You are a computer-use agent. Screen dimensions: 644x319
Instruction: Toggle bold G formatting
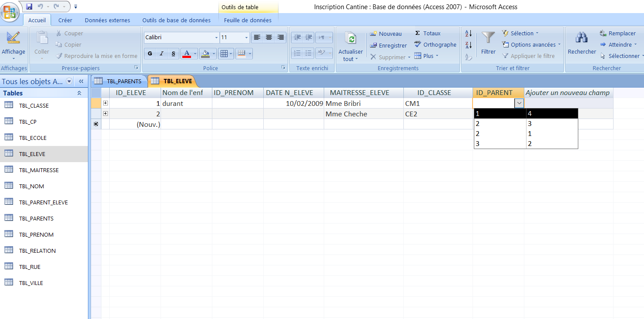pos(150,54)
